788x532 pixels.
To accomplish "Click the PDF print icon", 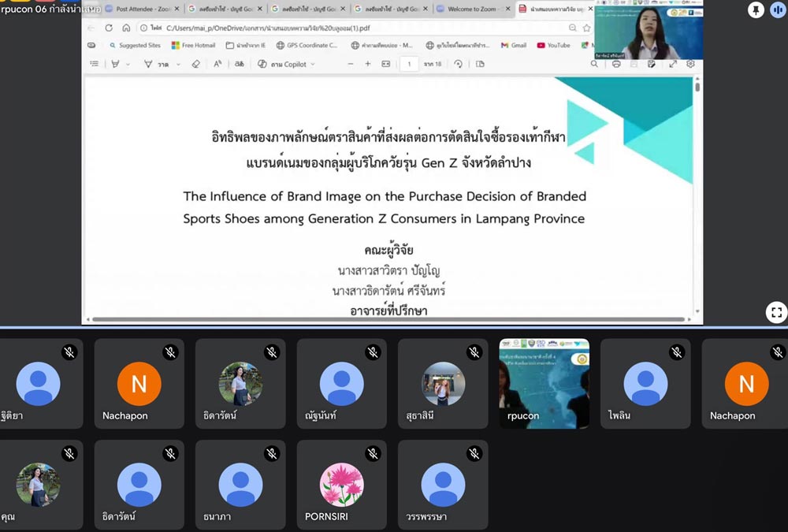I will (616, 64).
